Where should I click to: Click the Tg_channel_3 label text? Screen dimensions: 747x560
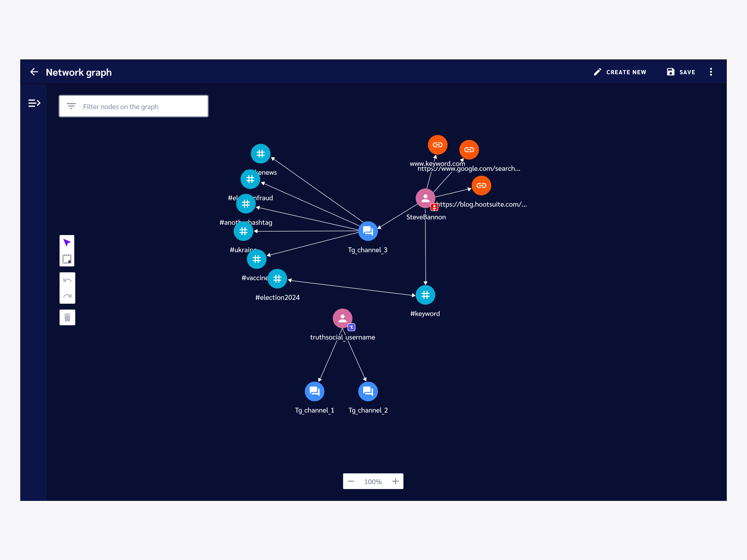368,250
